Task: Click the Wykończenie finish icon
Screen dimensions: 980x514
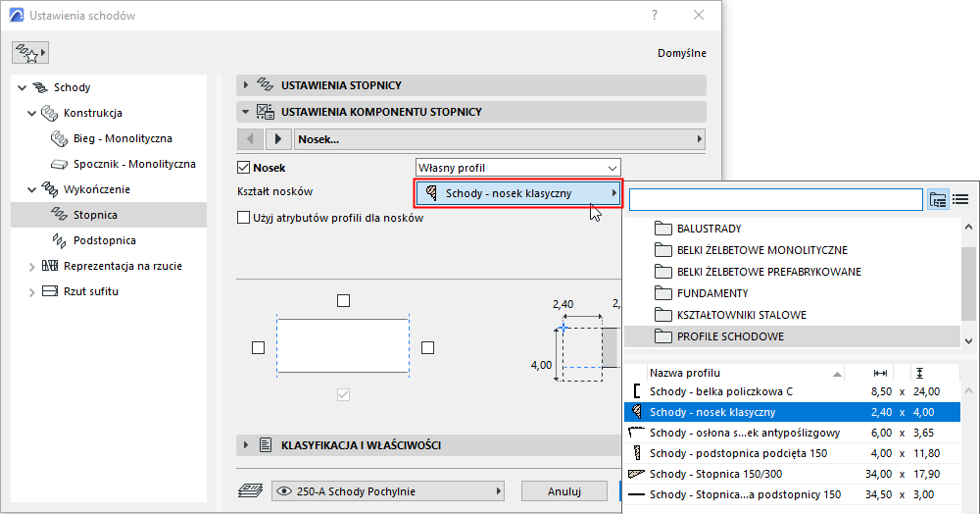Action: 49,189
